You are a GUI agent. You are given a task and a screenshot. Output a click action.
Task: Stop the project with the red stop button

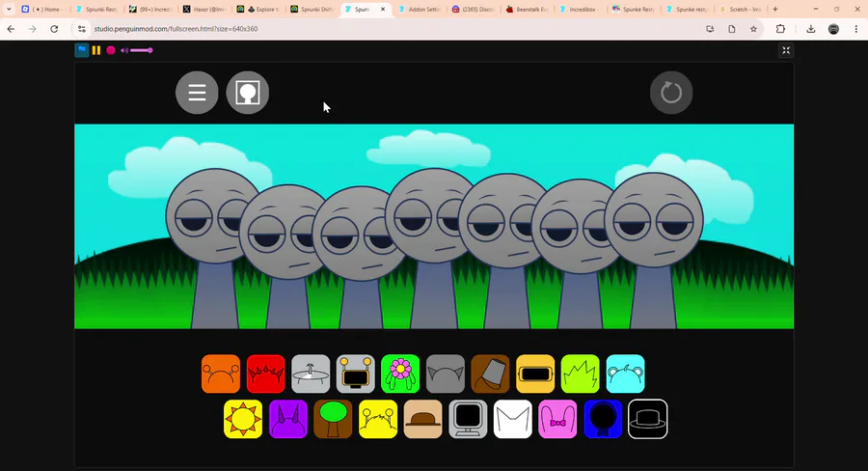click(x=111, y=50)
